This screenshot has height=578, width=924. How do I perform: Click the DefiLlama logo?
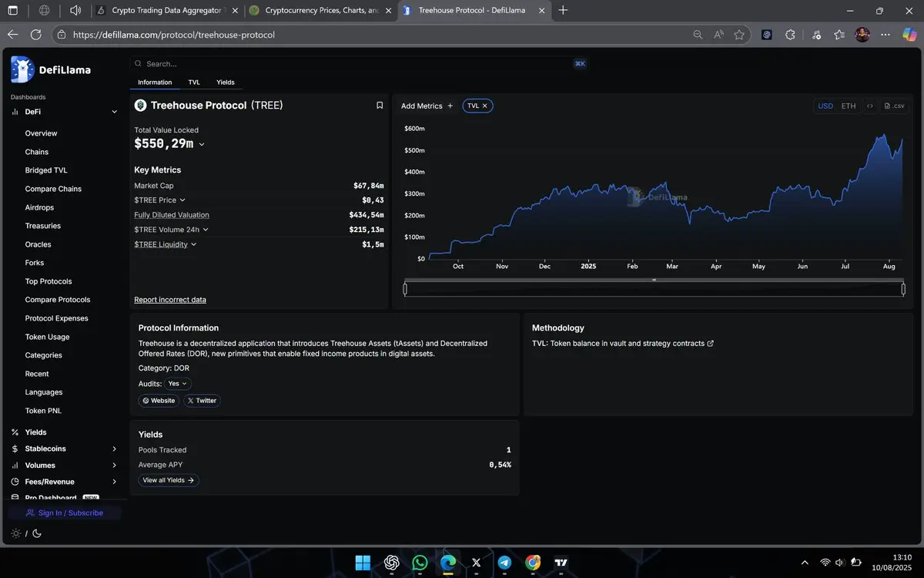(x=51, y=69)
